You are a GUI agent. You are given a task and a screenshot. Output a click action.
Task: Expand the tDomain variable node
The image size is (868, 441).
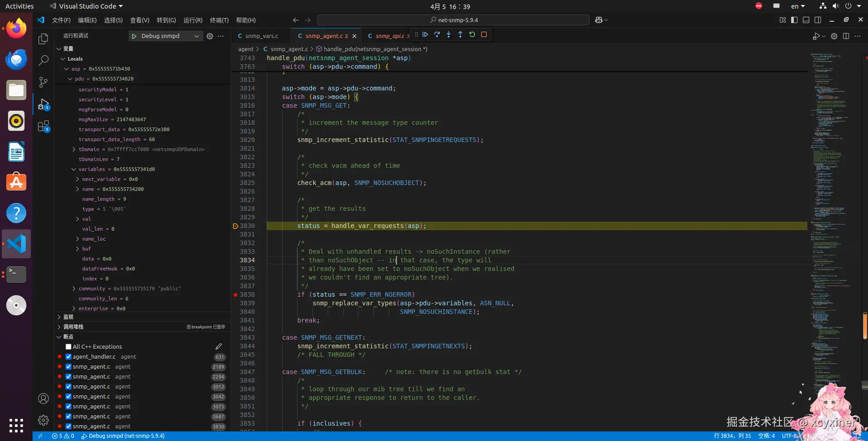[74, 149]
